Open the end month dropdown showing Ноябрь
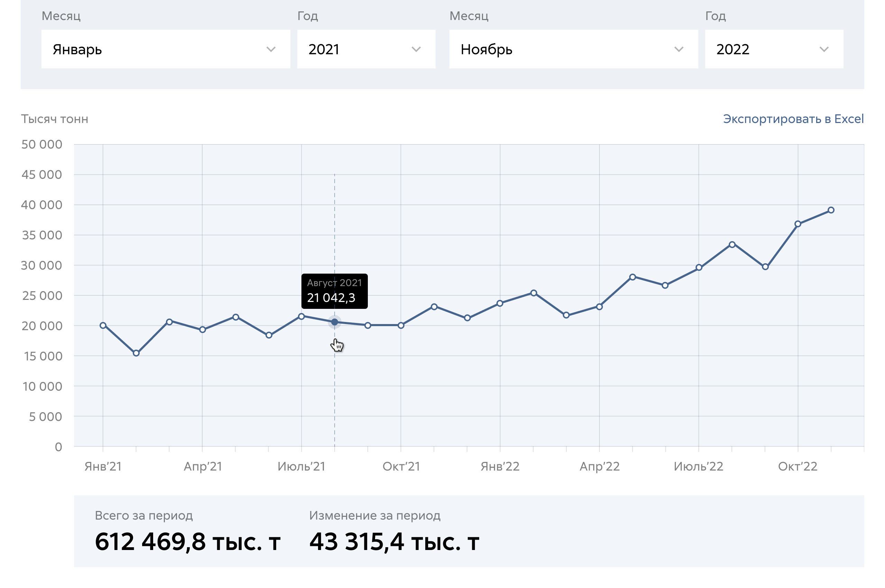This screenshot has height=588, width=885. click(573, 49)
